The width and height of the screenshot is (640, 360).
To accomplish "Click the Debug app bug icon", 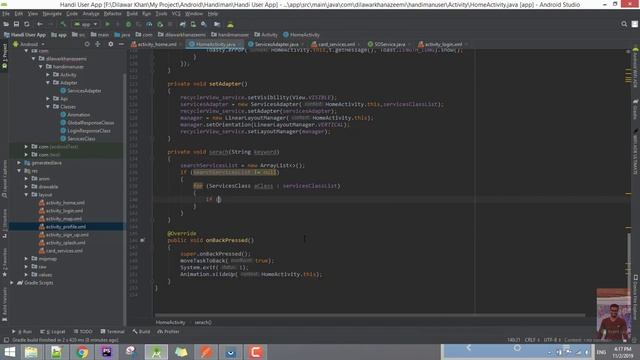I will (x=129, y=24).
